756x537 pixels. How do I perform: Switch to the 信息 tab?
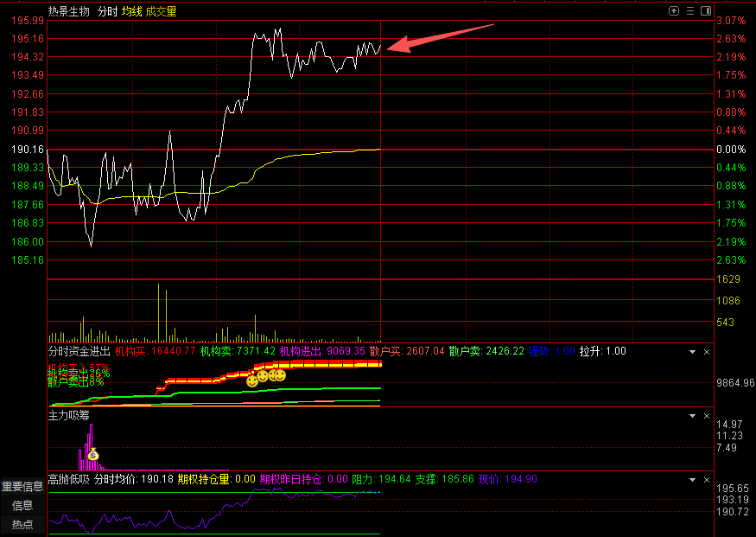coord(22,506)
